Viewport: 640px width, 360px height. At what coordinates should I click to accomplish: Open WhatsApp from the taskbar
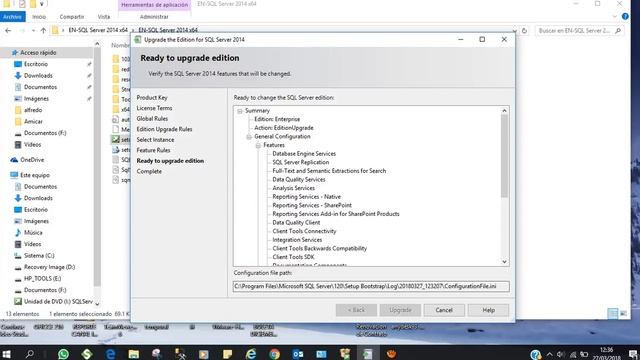[63, 353]
